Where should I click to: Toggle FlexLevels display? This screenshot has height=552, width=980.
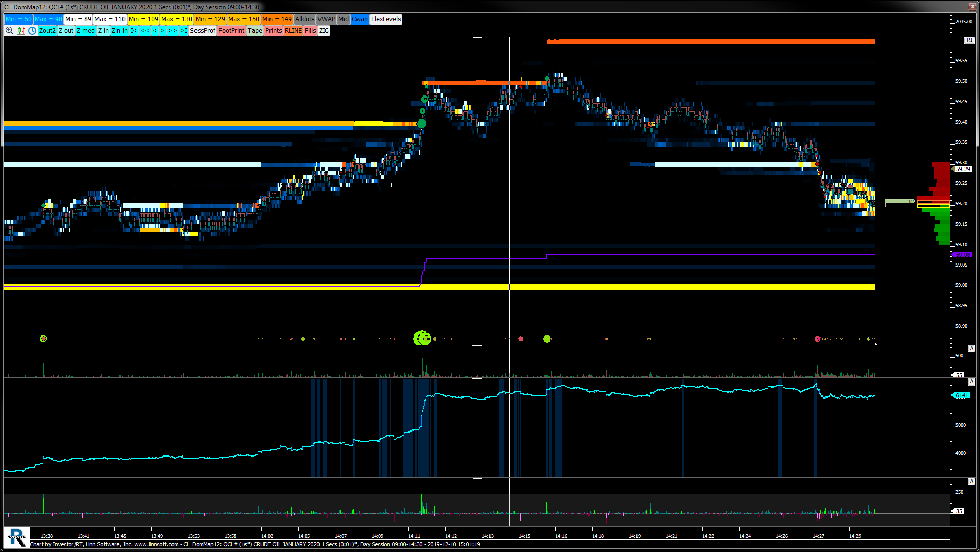[x=386, y=19]
